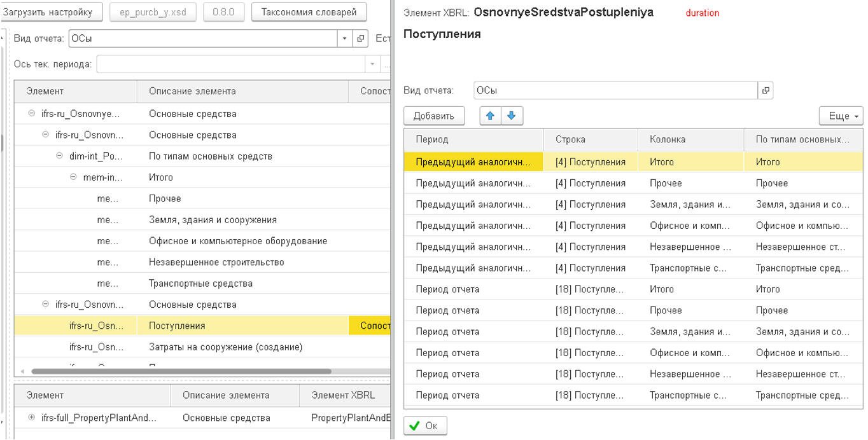Collapse the dim-int_Po dimension node
The image size is (868, 440).
[x=59, y=156]
